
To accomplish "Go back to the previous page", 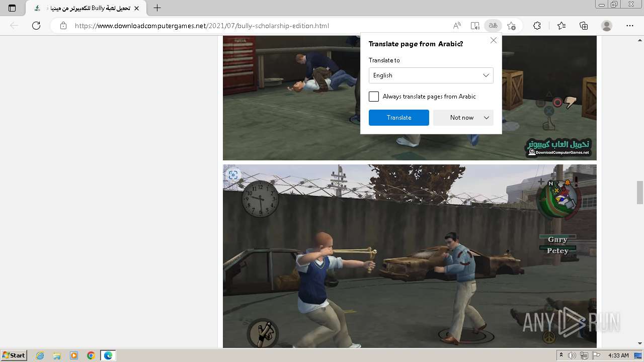I will pos(14,26).
